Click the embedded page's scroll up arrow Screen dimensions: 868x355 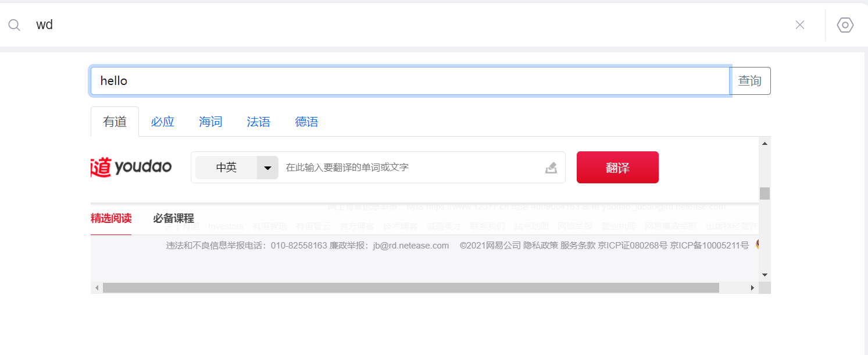765,143
